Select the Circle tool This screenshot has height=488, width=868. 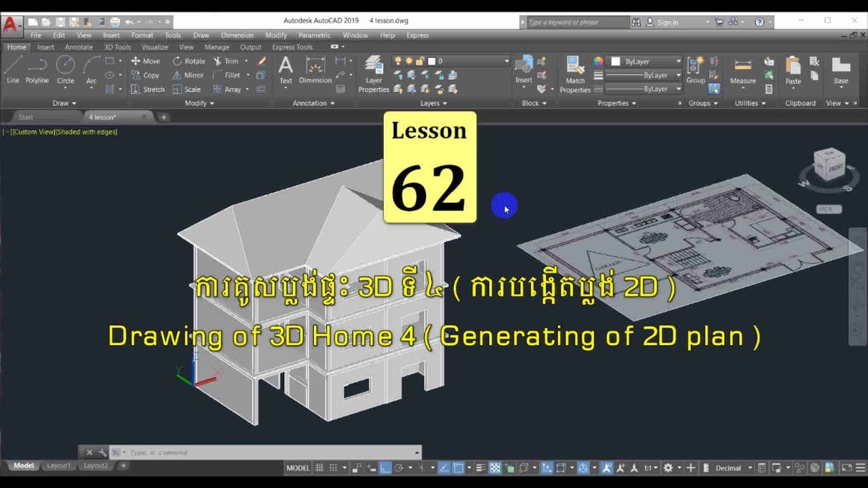coord(65,70)
